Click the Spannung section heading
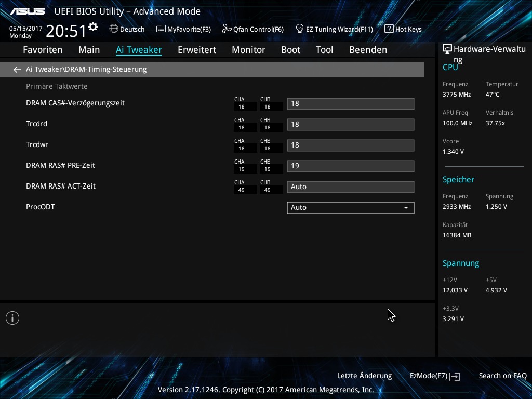 [x=461, y=263]
